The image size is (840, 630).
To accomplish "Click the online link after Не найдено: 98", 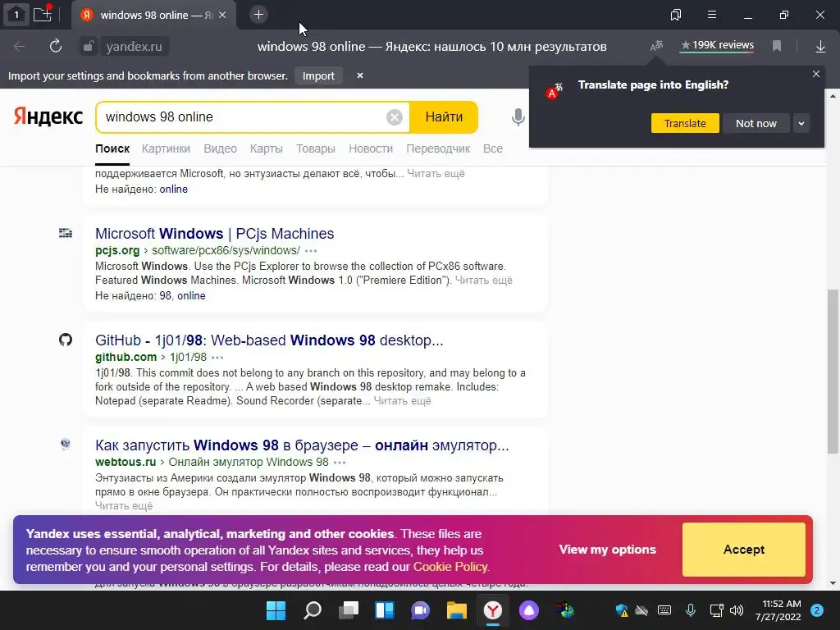I will tap(191, 295).
